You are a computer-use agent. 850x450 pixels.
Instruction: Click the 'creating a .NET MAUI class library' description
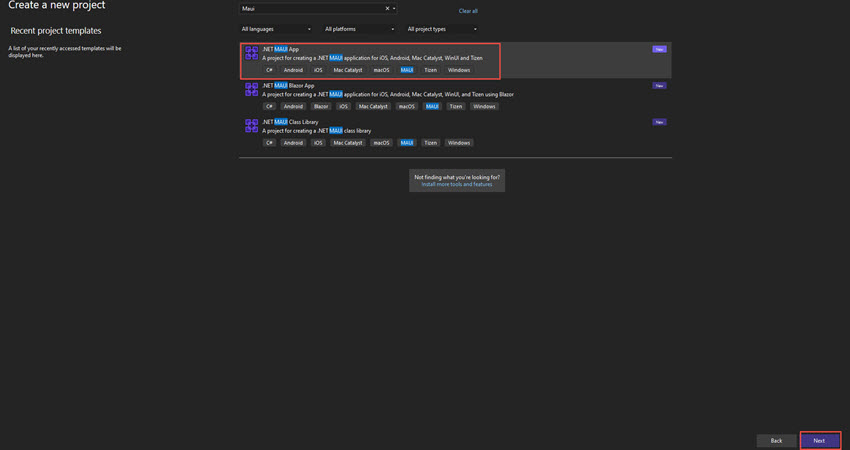pyautogui.click(x=317, y=131)
